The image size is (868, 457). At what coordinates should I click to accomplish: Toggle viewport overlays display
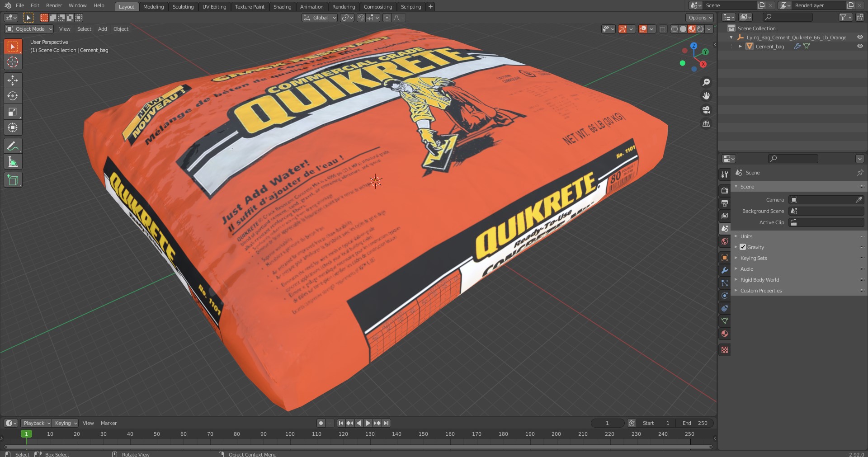[643, 29]
